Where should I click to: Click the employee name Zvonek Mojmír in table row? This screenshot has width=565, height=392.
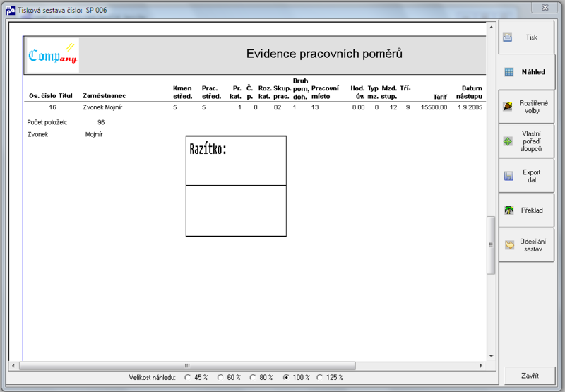tap(102, 107)
